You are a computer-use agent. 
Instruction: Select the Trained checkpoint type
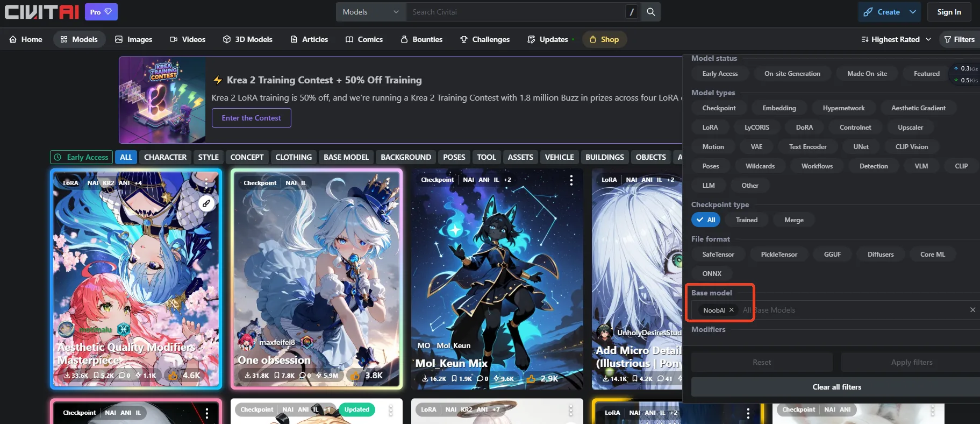pyautogui.click(x=747, y=220)
